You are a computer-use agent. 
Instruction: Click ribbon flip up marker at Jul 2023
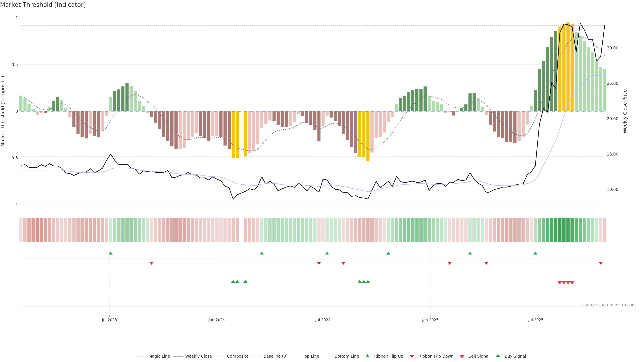pyautogui.click(x=111, y=253)
